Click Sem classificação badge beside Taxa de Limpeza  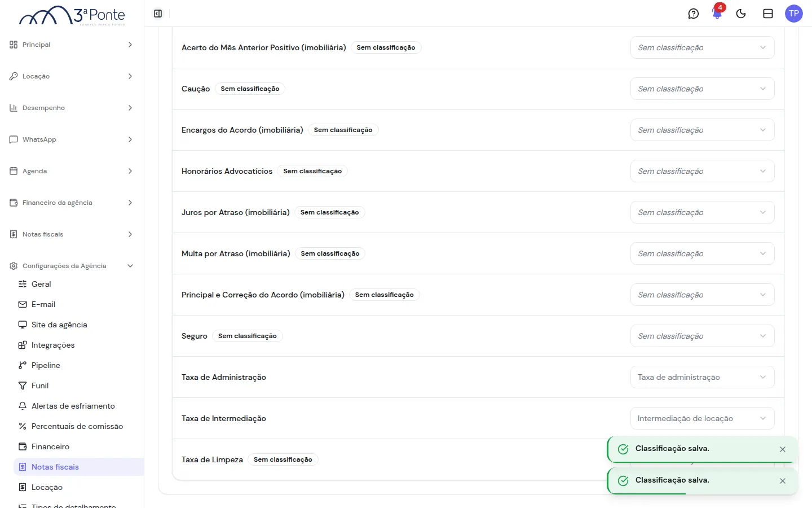click(x=283, y=459)
